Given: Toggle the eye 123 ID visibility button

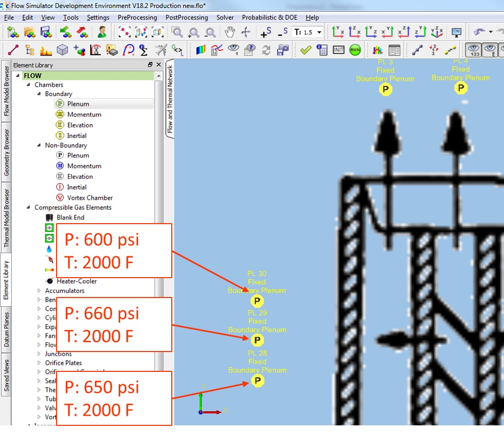Looking at the screenshot, I should [474, 50].
